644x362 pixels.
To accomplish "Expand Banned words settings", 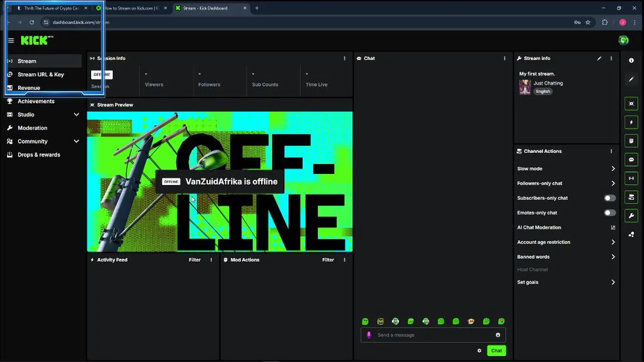I will (613, 257).
